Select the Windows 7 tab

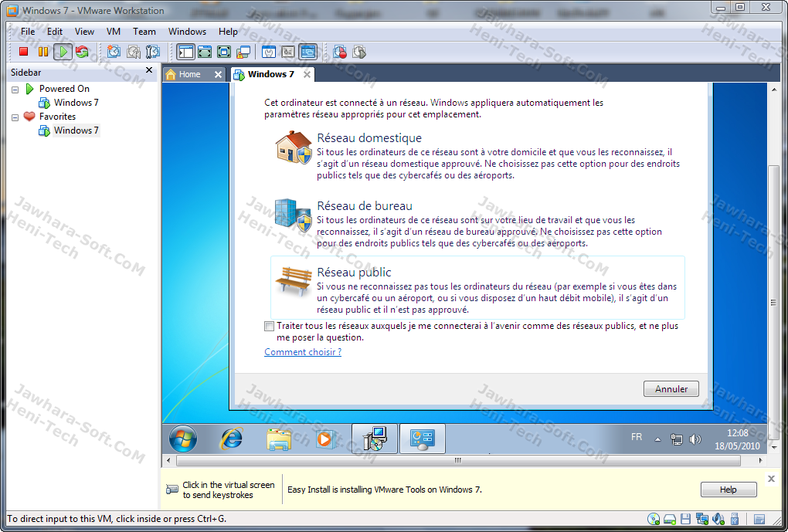(270, 74)
